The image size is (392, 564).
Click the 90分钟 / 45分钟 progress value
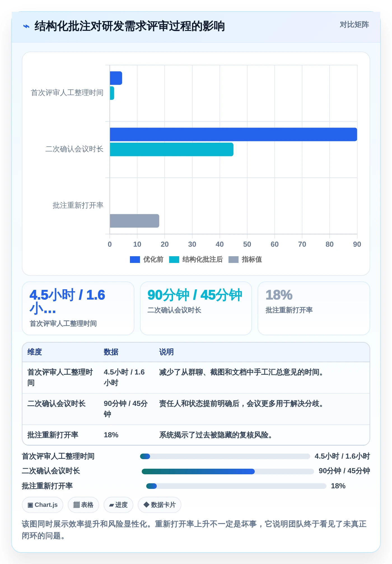[x=344, y=471]
